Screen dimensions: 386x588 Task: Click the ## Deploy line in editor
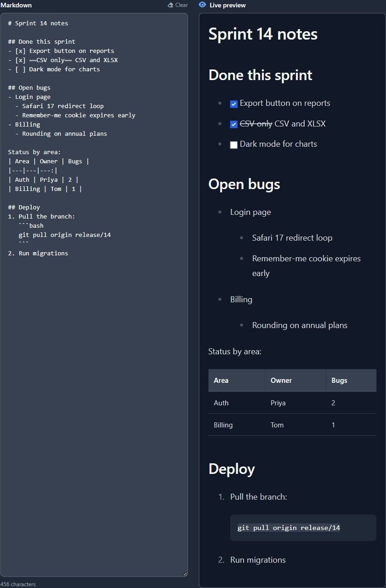coord(24,207)
